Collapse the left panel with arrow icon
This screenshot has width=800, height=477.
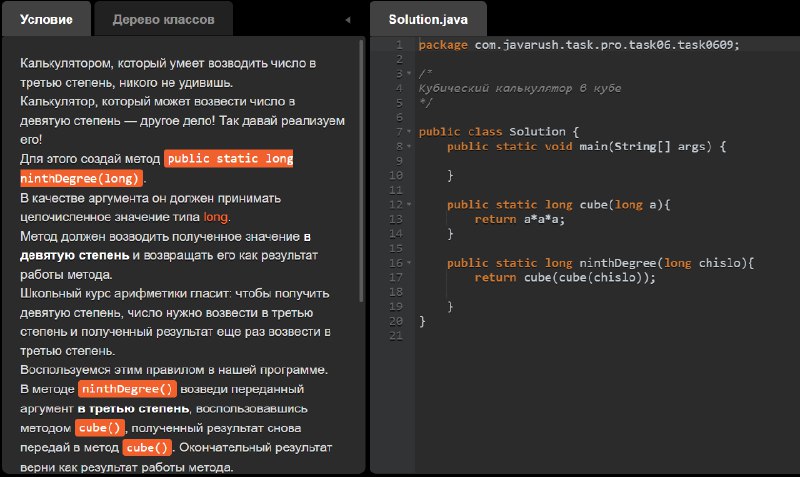(348, 20)
